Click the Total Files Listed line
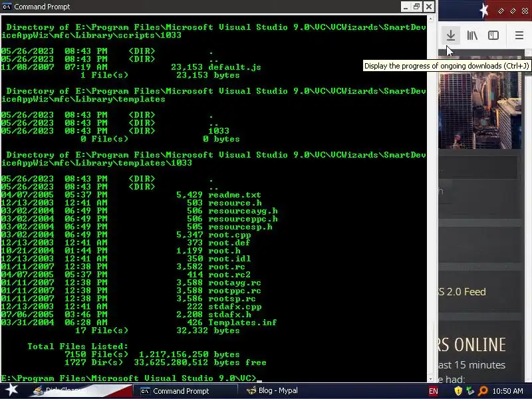 pyautogui.click(x=78, y=346)
